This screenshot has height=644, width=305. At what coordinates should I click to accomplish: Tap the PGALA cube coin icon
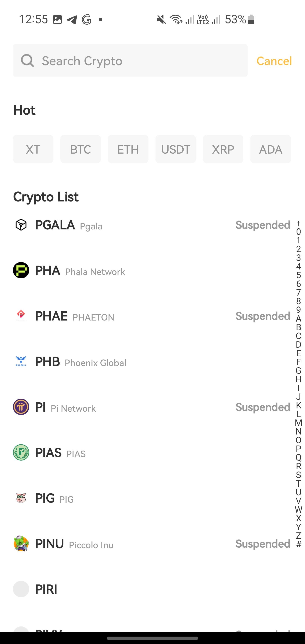pyautogui.click(x=21, y=225)
